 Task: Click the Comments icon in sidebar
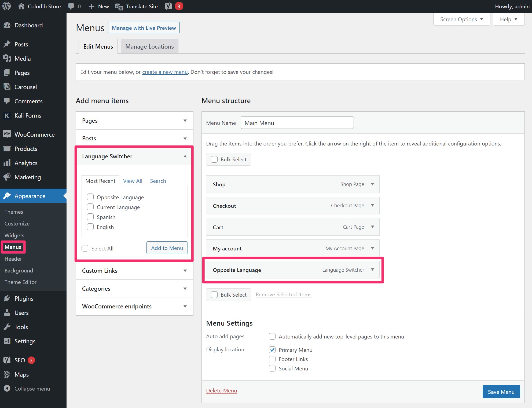(7, 101)
